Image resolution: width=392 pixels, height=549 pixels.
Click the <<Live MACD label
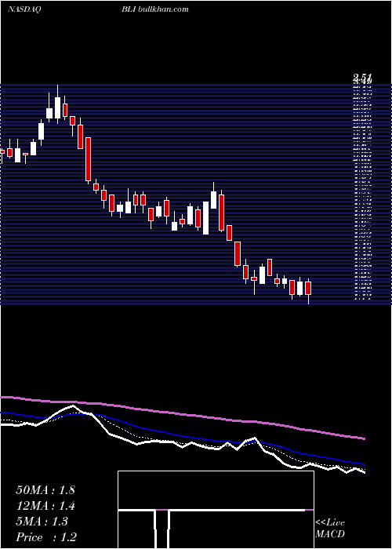[330, 529]
